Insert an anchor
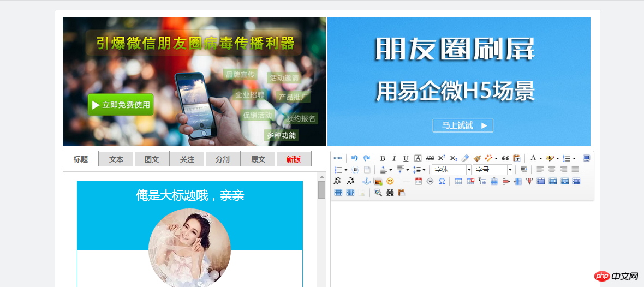This screenshot has height=287, width=644. [366, 182]
